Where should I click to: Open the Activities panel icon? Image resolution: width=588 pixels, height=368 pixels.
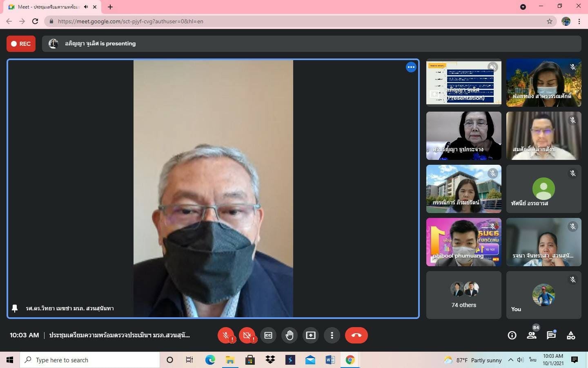pyautogui.click(x=571, y=335)
